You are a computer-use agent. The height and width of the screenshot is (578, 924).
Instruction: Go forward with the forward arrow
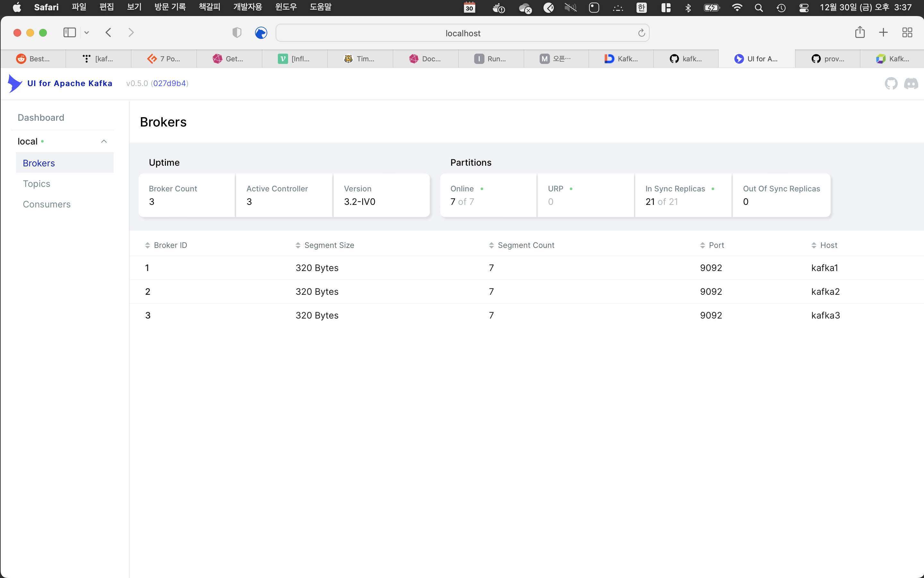(131, 32)
